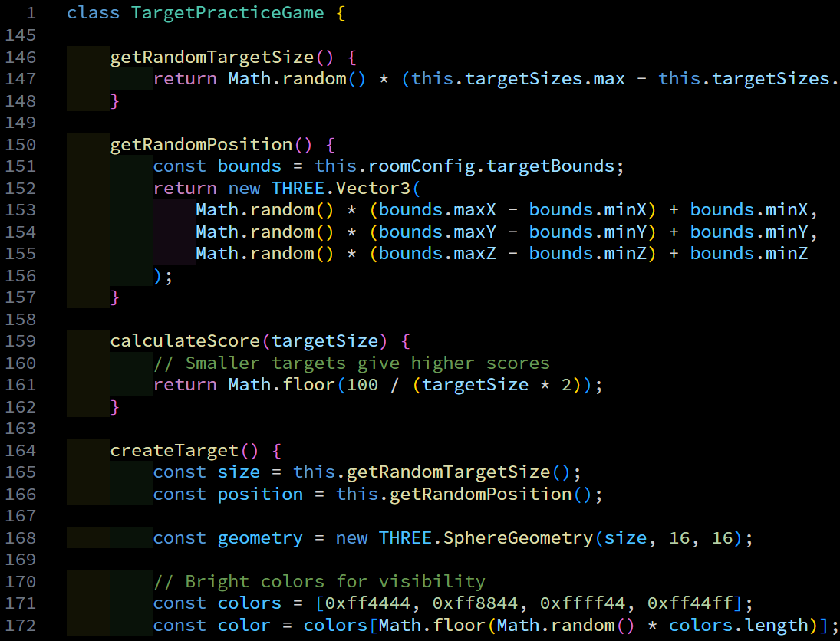840x641 pixels.
Task: Click the opening brace after TargetPracticeGame
Action: [341, 13]
